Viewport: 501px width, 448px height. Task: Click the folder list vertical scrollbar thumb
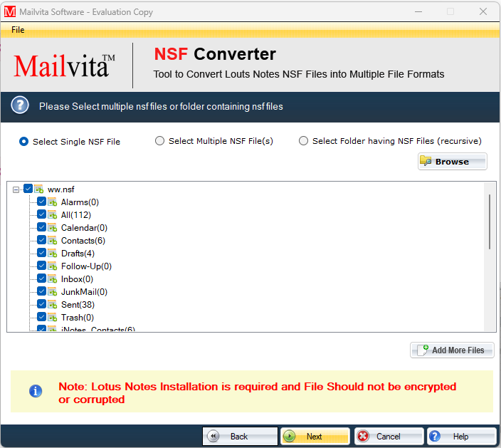point(489,222)
